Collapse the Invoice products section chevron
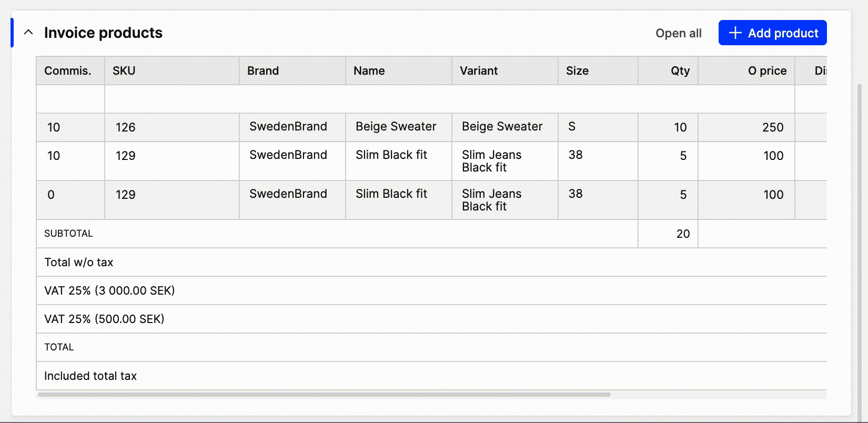The image size is (868, 423). tap(28, 33)
